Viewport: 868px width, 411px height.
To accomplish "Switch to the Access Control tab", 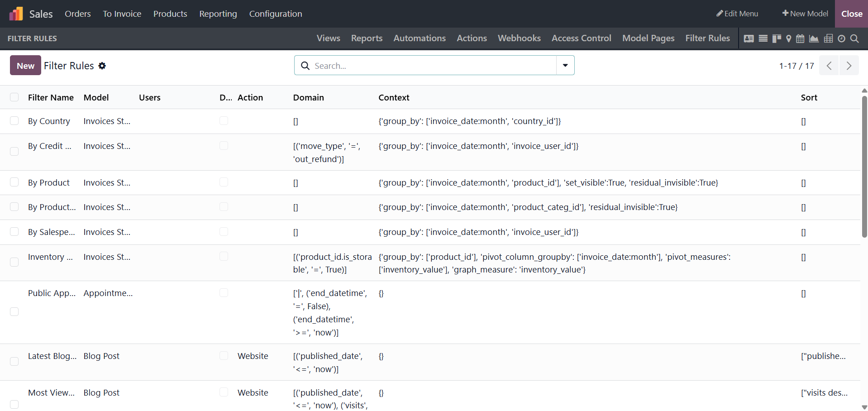I will click(581, 38).
